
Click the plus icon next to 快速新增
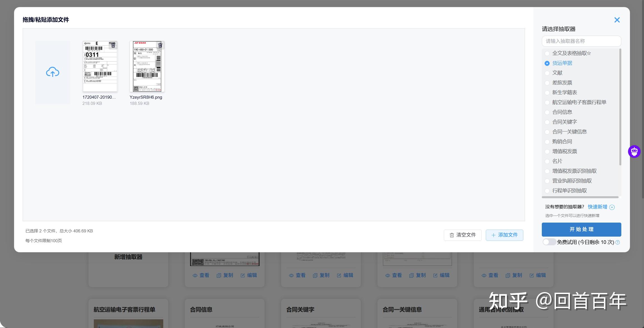pyautogui.click(x=612, y=207)
